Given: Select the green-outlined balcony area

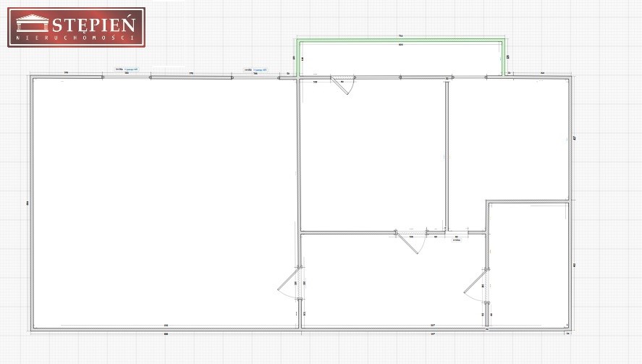Looking at the screenshot, I should point(402,59).
